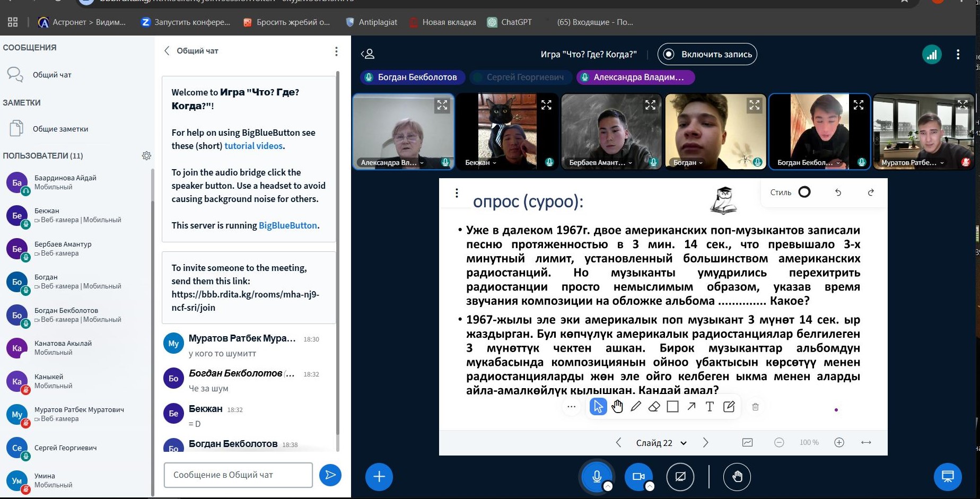The width and height of the screenshot is (980, 499).
Task: Choose the hand pan tool
Action: point(617,407)
